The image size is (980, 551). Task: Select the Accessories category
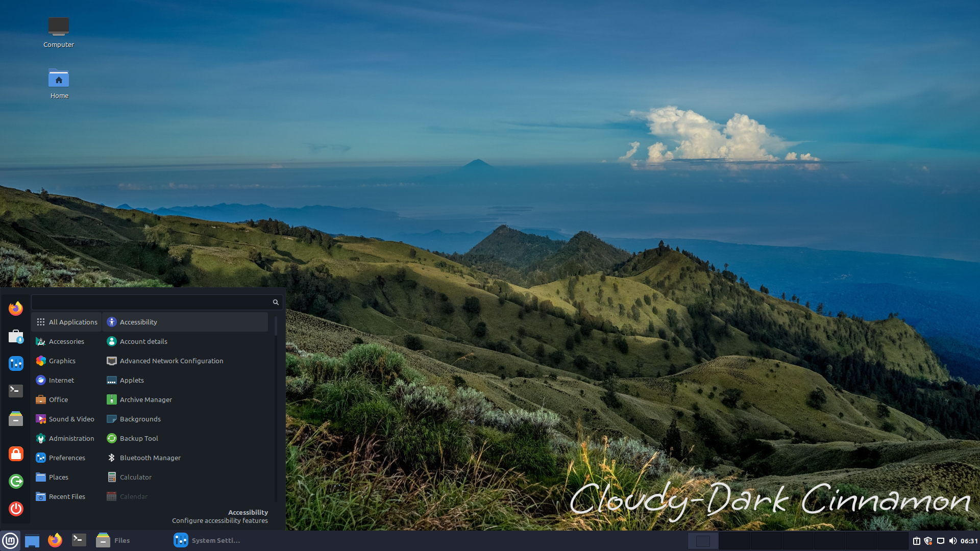[67, 341]
